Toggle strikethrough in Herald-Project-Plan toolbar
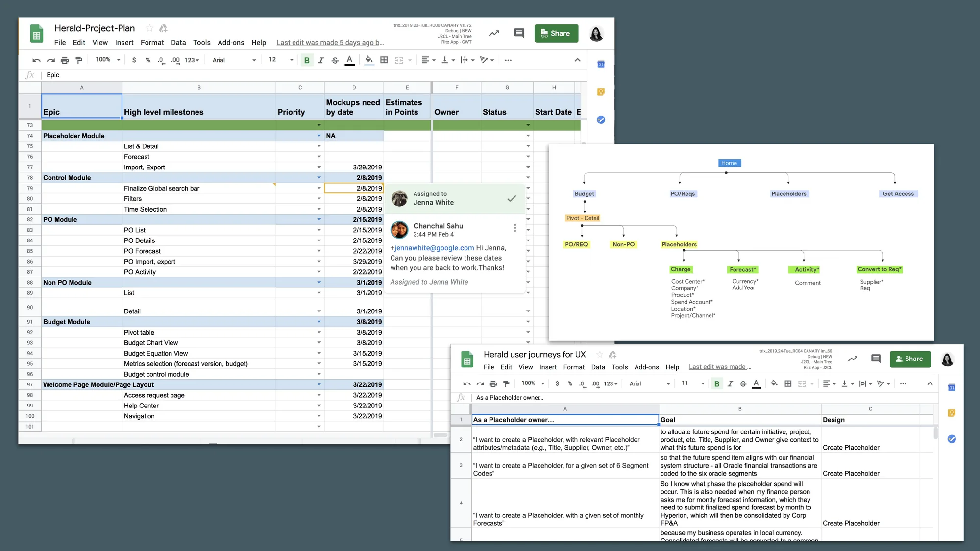The image size is (980, 551). 335,60
